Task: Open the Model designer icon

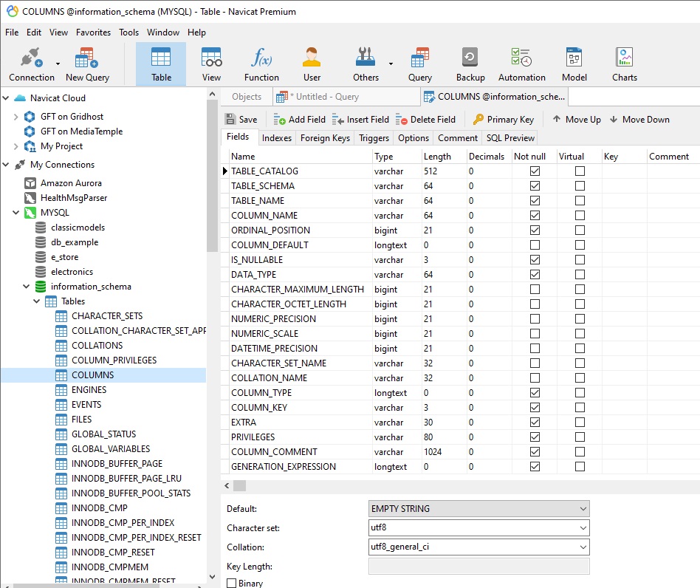Action: (x=574, y=63)
